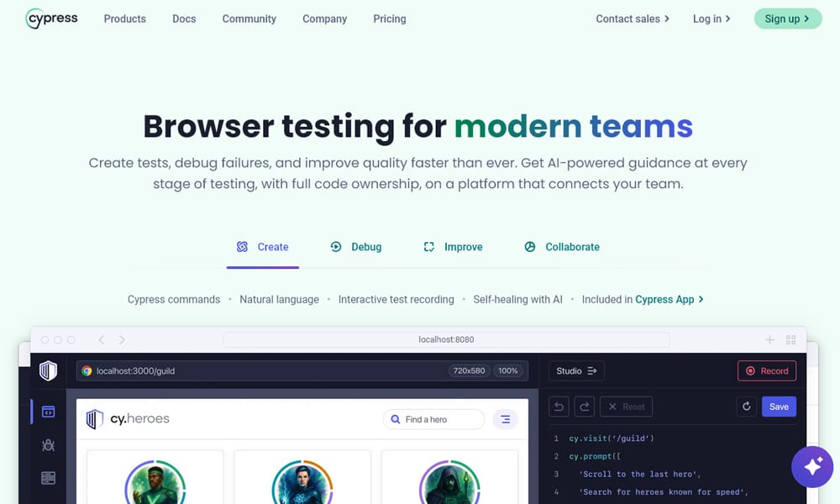The image size is (840, 504).
Task: Click the Create tab swirl icon
Action: 242,246
